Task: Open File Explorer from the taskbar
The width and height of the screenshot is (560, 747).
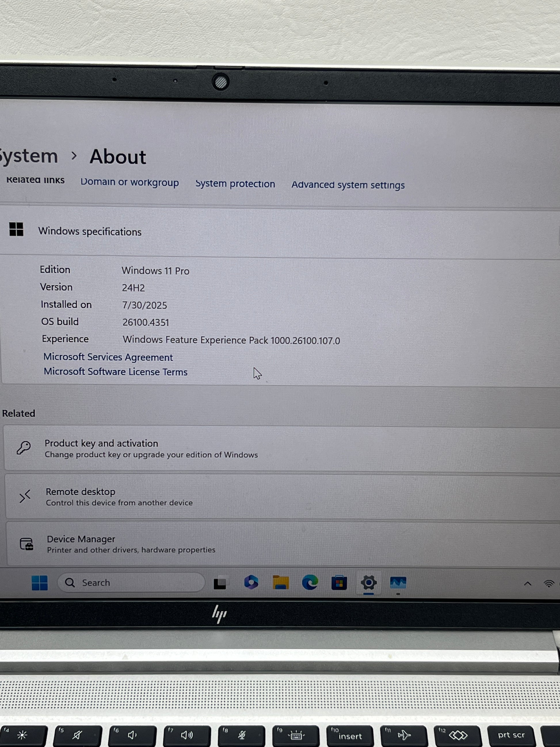Action: [281, 583]
